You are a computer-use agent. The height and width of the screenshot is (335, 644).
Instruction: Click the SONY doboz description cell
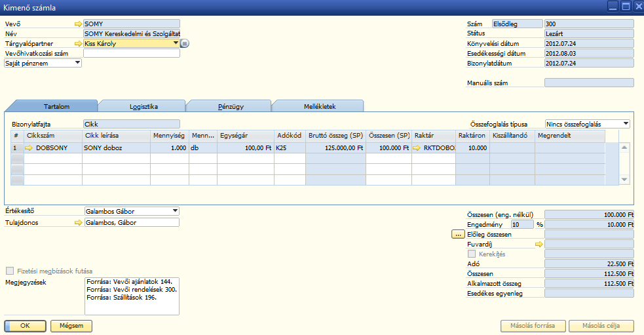point(116,148)
